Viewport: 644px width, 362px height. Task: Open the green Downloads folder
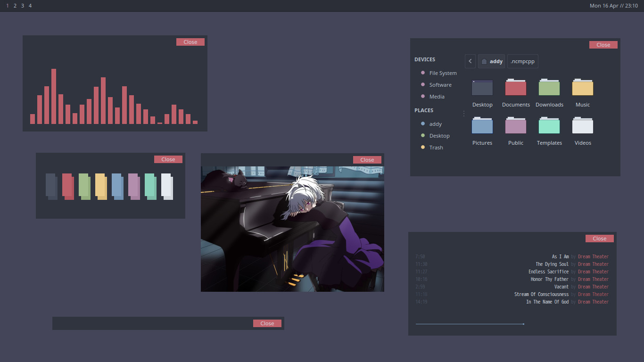click(x=549, y=88)
